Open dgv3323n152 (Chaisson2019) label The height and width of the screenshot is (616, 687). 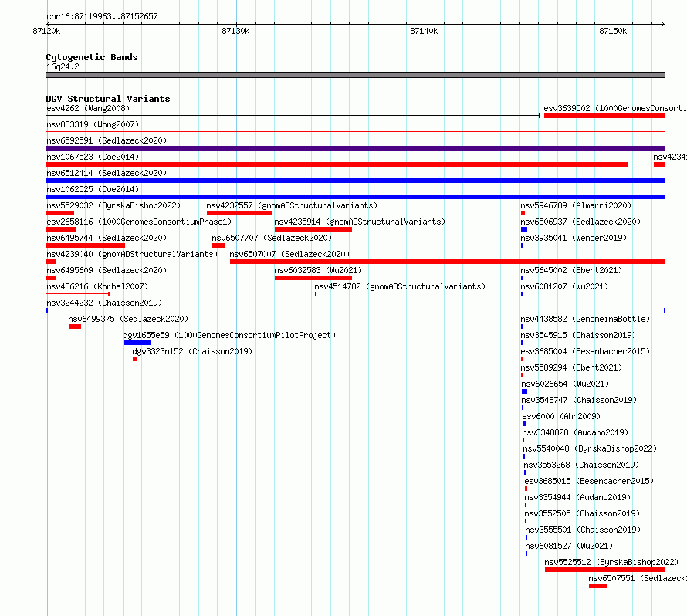coord(192,351)
